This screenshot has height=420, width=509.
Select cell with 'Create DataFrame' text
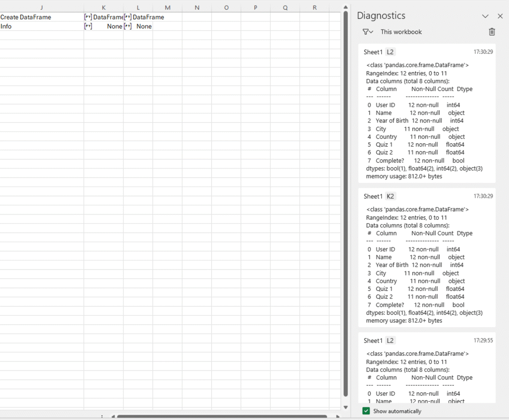(x=42, y=17)
